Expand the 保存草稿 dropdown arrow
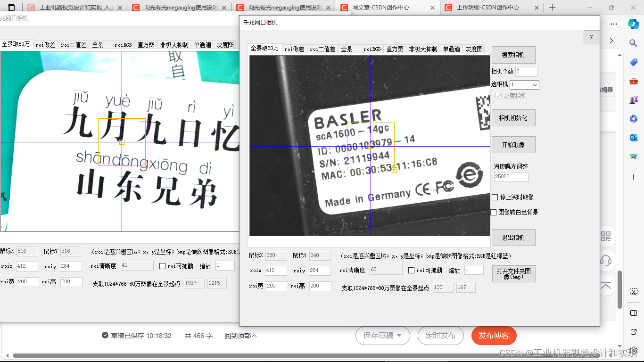The width and height of the screenshot is (644, 362). (x=399, y=336)
